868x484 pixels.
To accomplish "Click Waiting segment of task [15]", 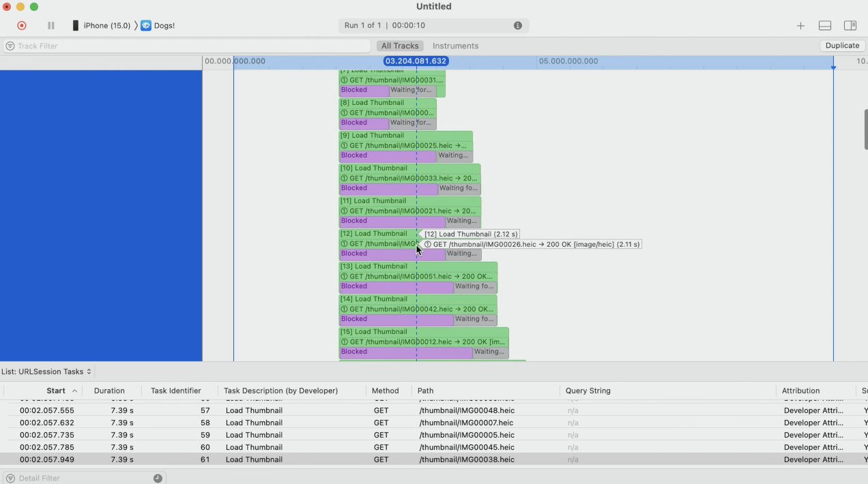I will click(490, 352).
